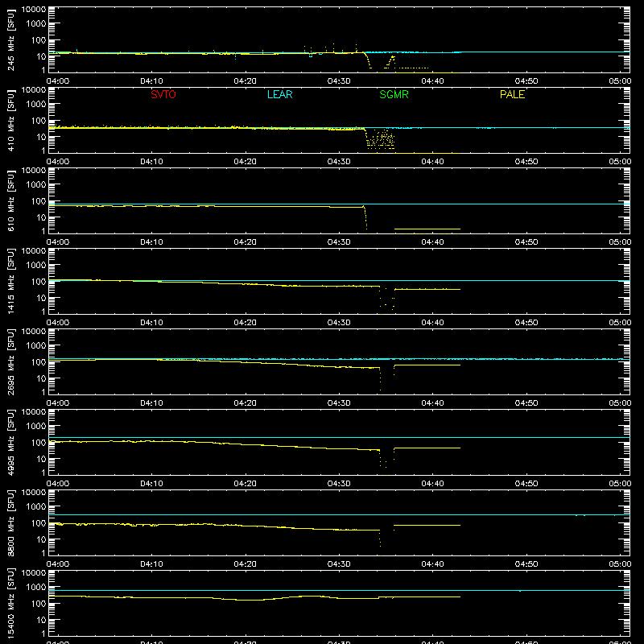The image size is (644, 644).
Task: Select the 1415 MHz [SFU] axis title
Action: click(x=10, y=281)
